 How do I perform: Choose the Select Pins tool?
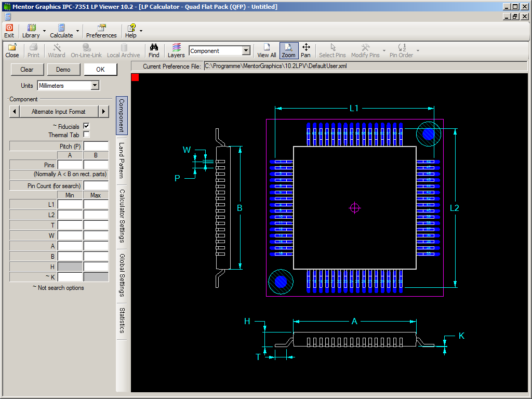click(x=332, y=50)
